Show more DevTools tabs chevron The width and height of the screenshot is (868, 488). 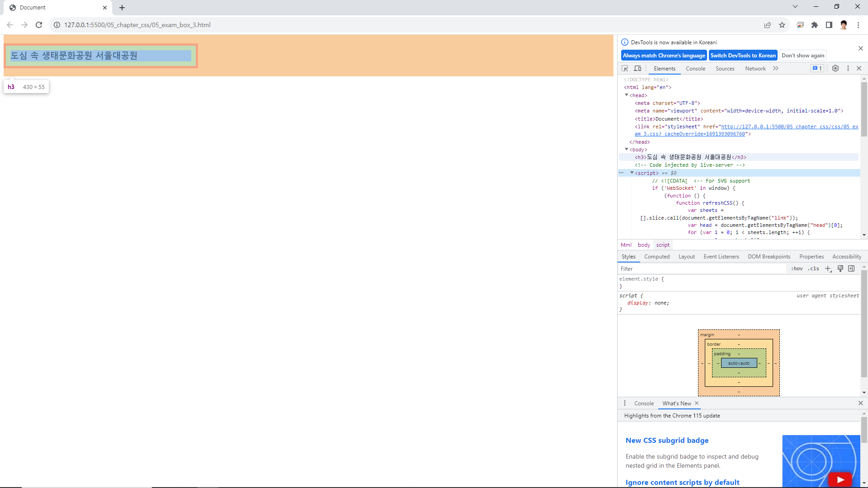(x=776, y=68)
